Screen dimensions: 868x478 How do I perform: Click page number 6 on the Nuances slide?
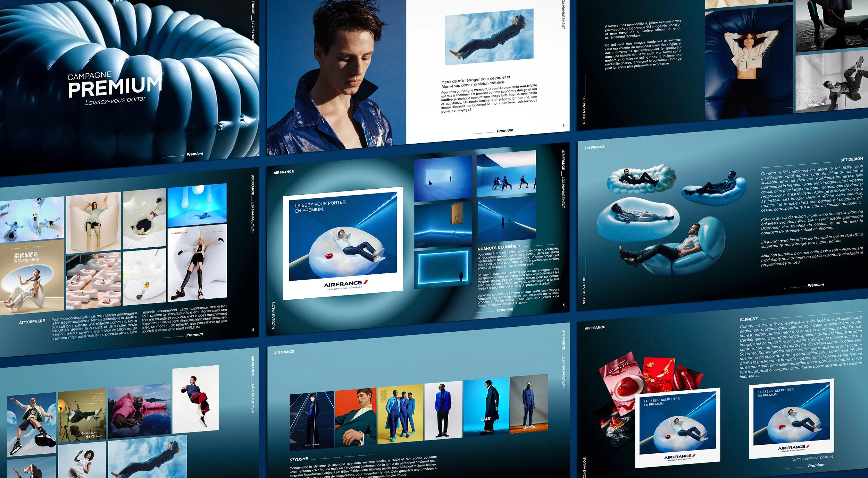point(564,305)
